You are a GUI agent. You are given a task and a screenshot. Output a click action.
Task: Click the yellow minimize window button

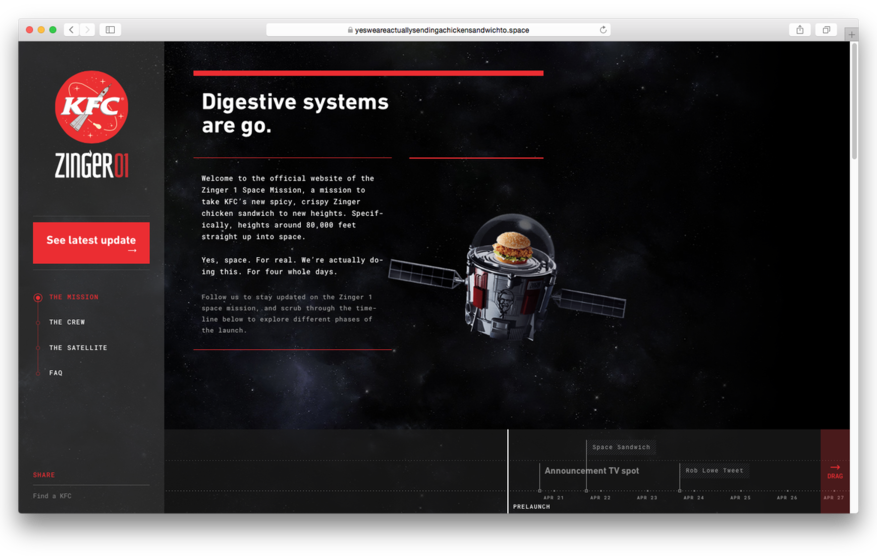point(41,30)
